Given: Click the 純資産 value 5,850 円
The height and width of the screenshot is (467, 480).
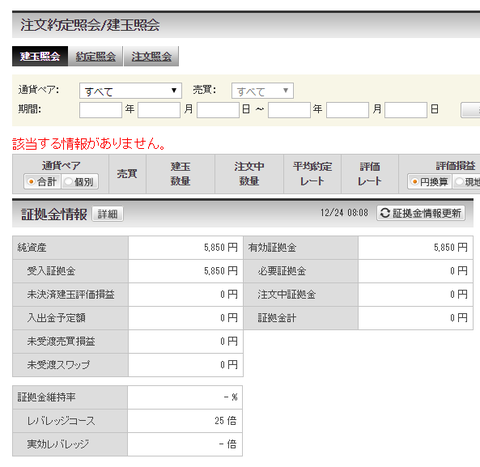Looking at the screenshot, I should (221, 248).
